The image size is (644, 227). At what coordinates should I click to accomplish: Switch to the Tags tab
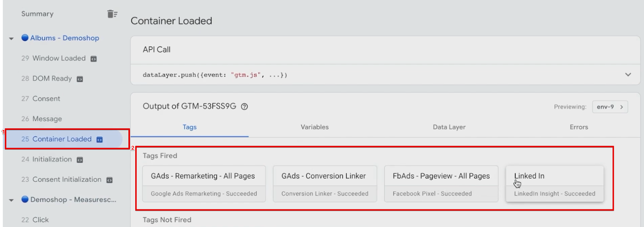coord(190,127)
